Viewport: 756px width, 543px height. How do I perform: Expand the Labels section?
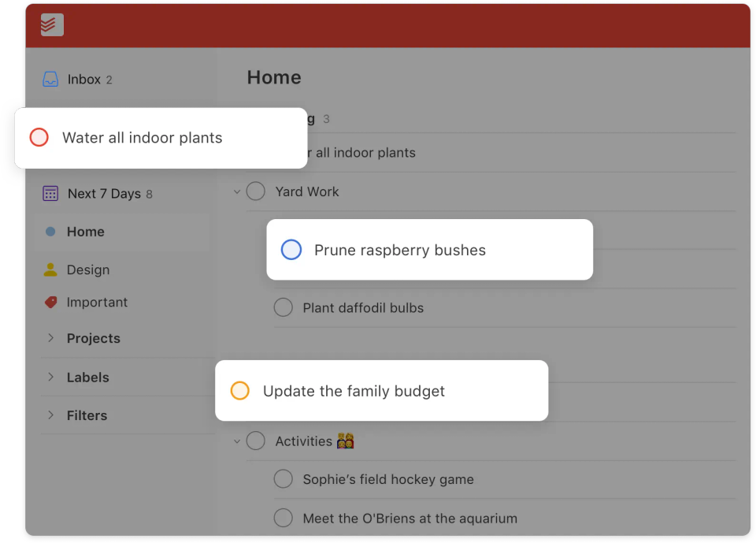50,377
